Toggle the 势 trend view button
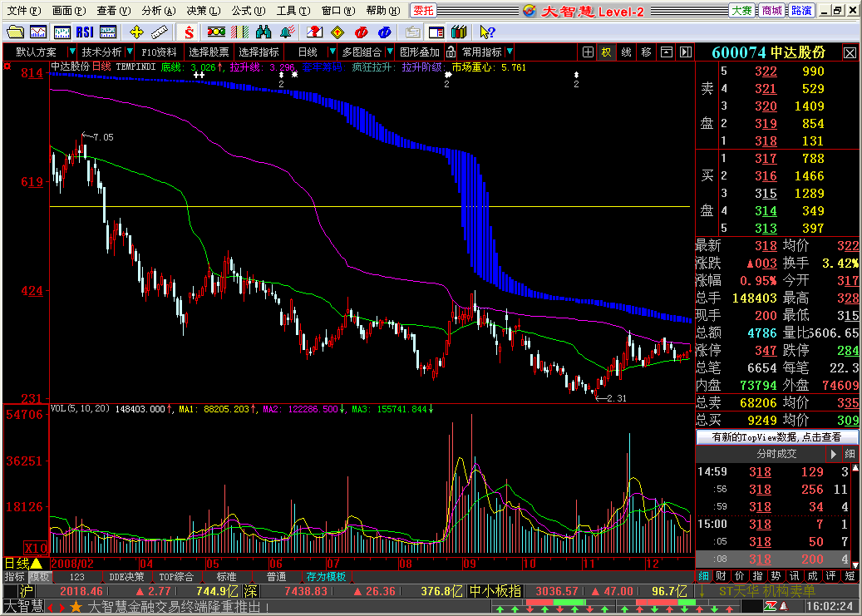 click(776, 576)
